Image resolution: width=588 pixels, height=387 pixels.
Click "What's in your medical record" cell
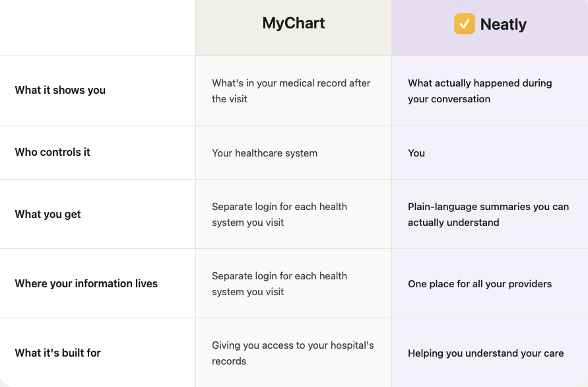coord(291,91)
